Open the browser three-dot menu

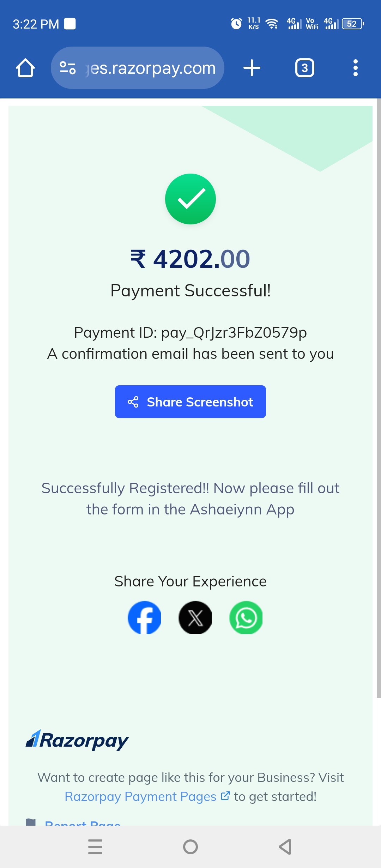356,68
